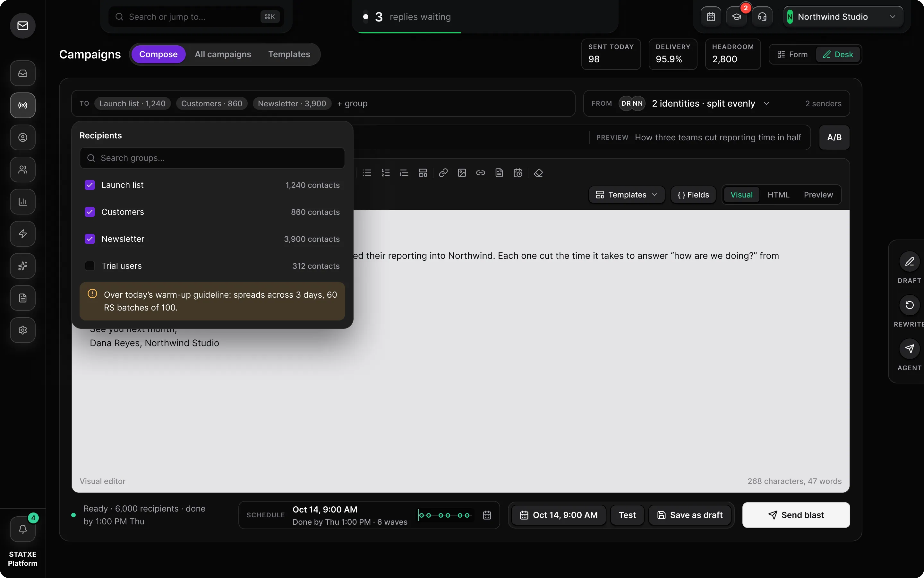Open the graduation cap learning icon
The height and width of the screenshot is (578, 924).
pyautogui.click(x=737, y=17)
